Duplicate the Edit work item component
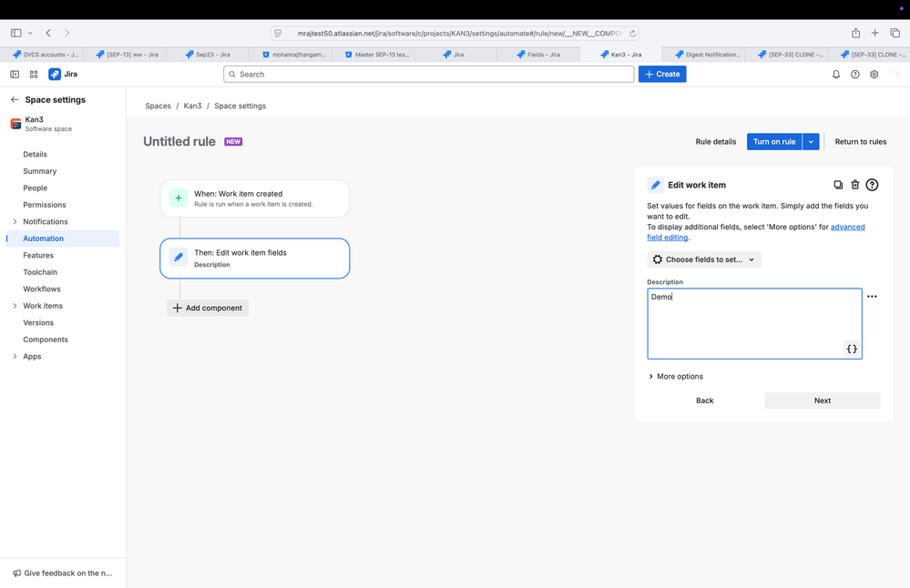Image resolution: width=910 pixels, height=588 pixels. coord(838,185)
